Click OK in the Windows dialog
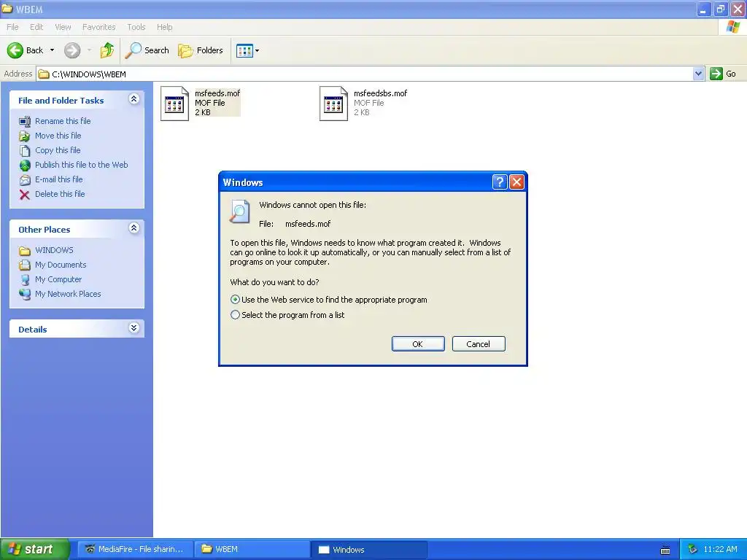This screenshot has width=747, height=560. 418,344
